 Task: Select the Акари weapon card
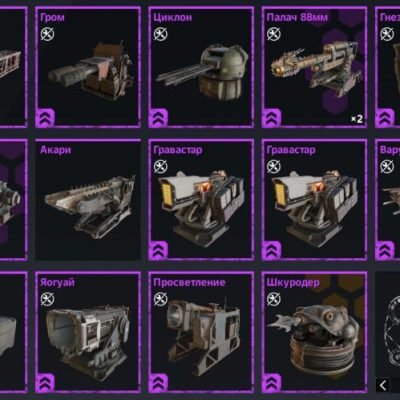tap(88, 199)
